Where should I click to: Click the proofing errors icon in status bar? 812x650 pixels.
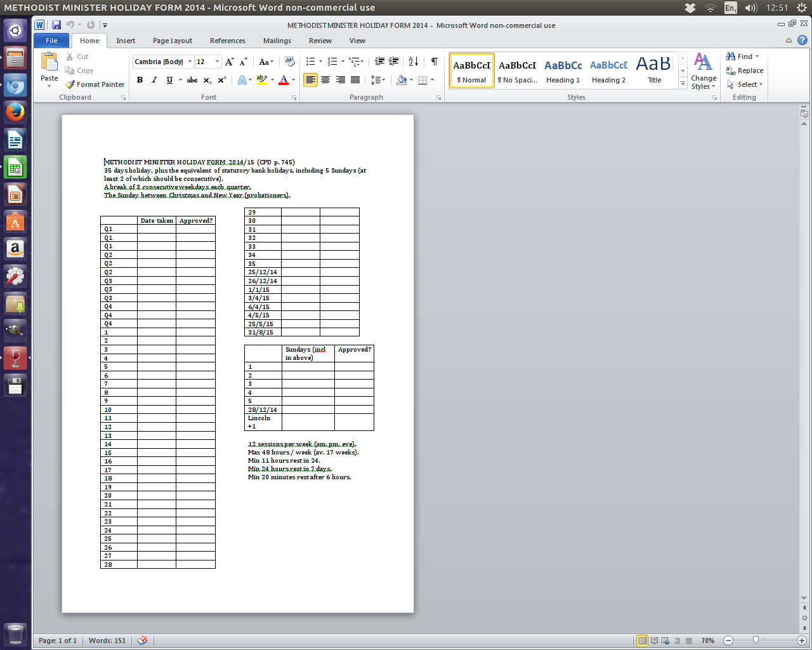pos(142,640)
